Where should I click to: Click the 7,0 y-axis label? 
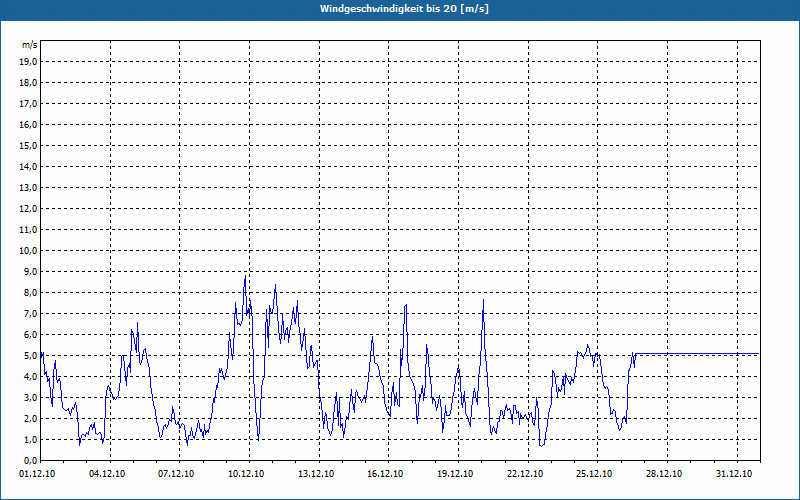click(x=31, y=313)
